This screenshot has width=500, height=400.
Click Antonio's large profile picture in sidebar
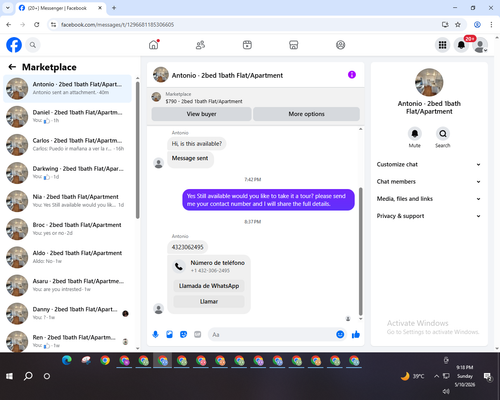click(429, 82)
